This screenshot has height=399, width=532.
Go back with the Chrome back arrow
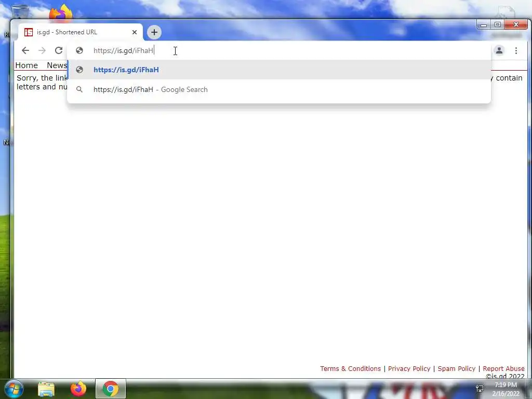[25, 50]
